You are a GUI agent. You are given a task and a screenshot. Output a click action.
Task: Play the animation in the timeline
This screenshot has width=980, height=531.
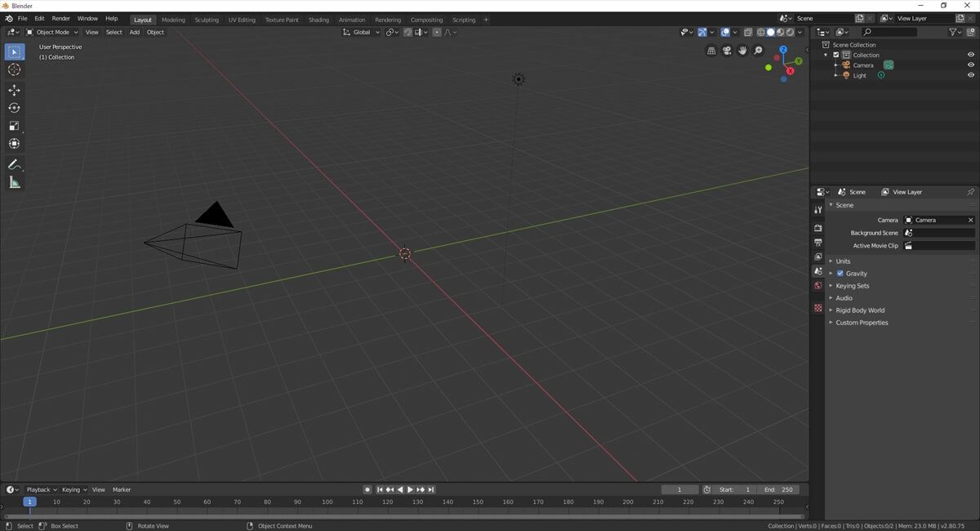coord(410,489)
